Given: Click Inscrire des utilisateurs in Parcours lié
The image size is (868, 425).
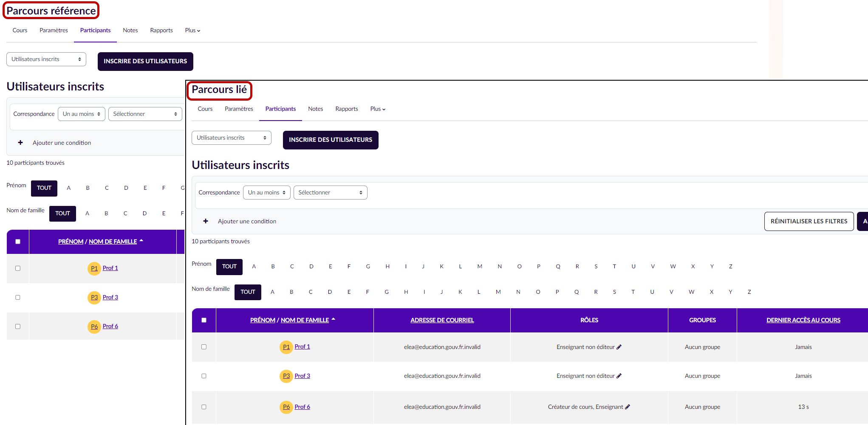Looking at the screenshot, I should (x=331, y=140).
